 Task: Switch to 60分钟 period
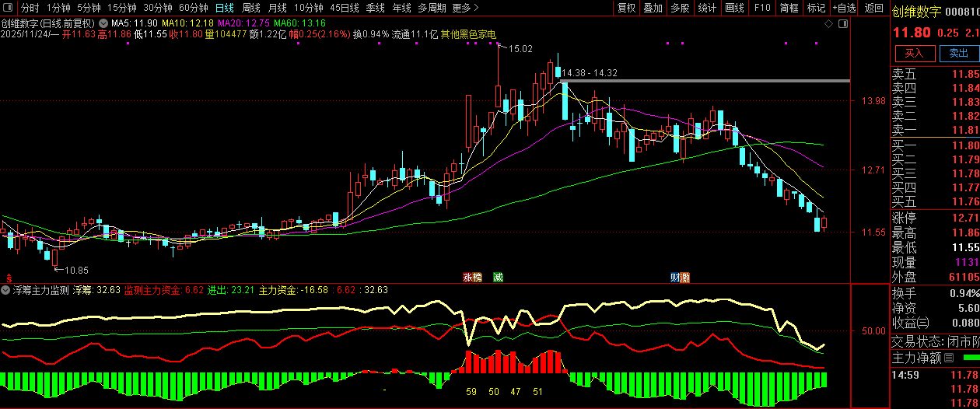click(x=193, y=8)
